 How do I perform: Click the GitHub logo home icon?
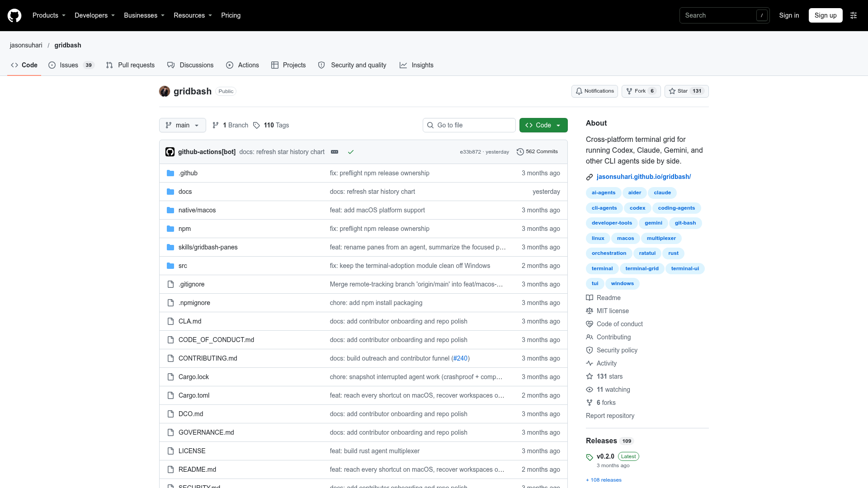(14, 15)
